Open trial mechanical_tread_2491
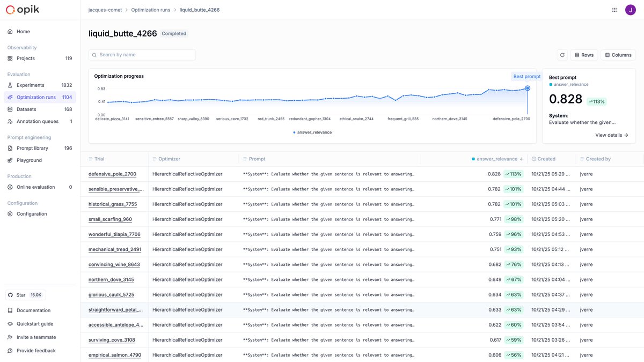This screenshot has width=644, height=362. pos(115,249)
